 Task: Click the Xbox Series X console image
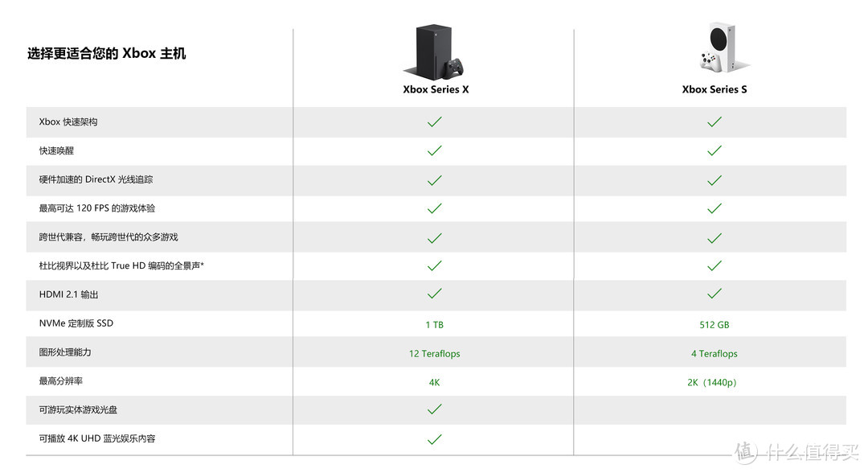tap(435, 52)
